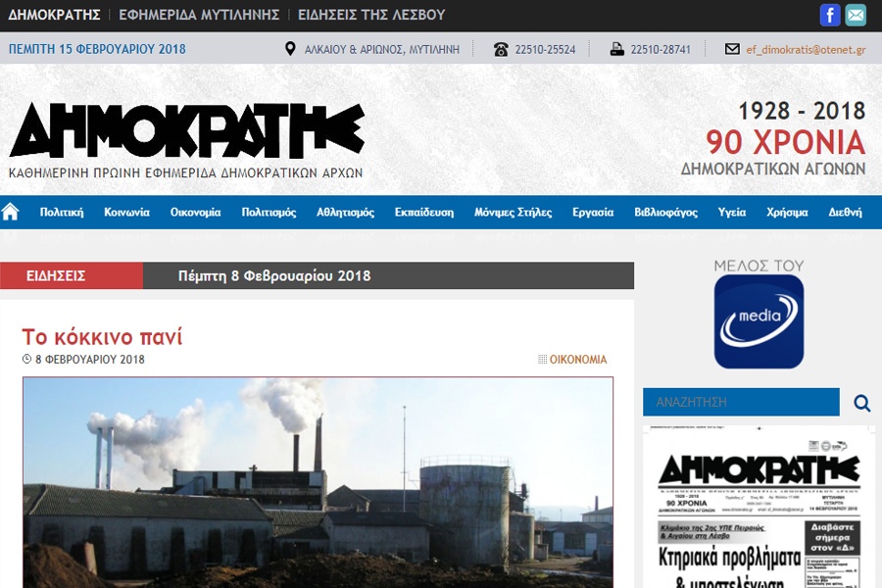Screen dimensions: 882x588
Task: Click the tagline ΚΑΘΗΜΕΡΙΝΗ ΠΡΩΙΝΗ ΕΦΗΜΕΡΙΔΑ ΔΗΜΟΚΡΑΤΙΚΩΝ ΑΡΧΩΝ
Action: click(185, 172)
